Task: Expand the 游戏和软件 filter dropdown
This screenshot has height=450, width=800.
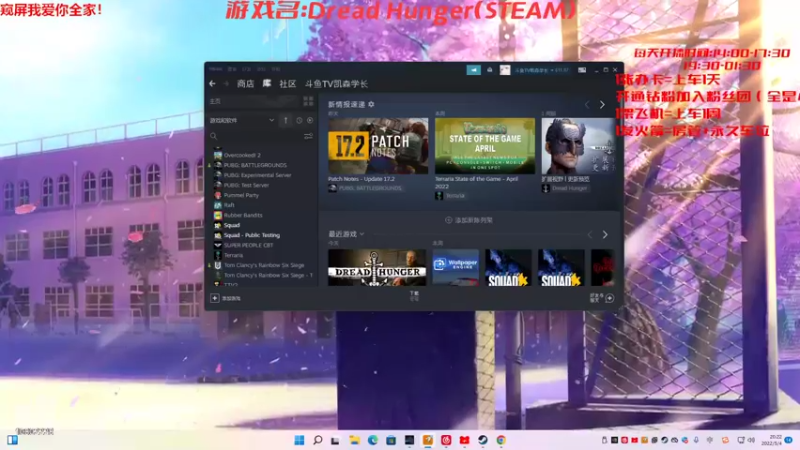Action: click(242, 120)
